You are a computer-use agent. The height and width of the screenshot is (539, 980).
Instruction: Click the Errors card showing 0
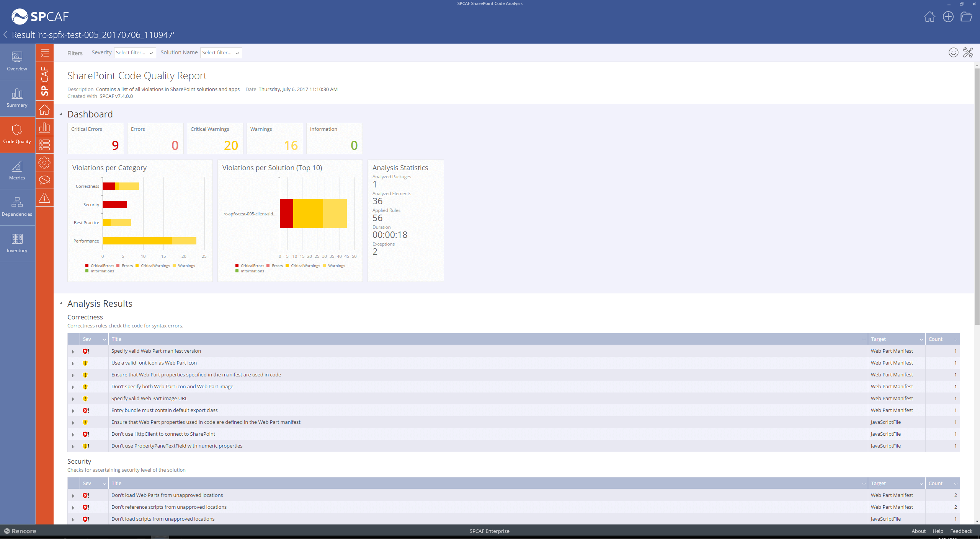155,138
